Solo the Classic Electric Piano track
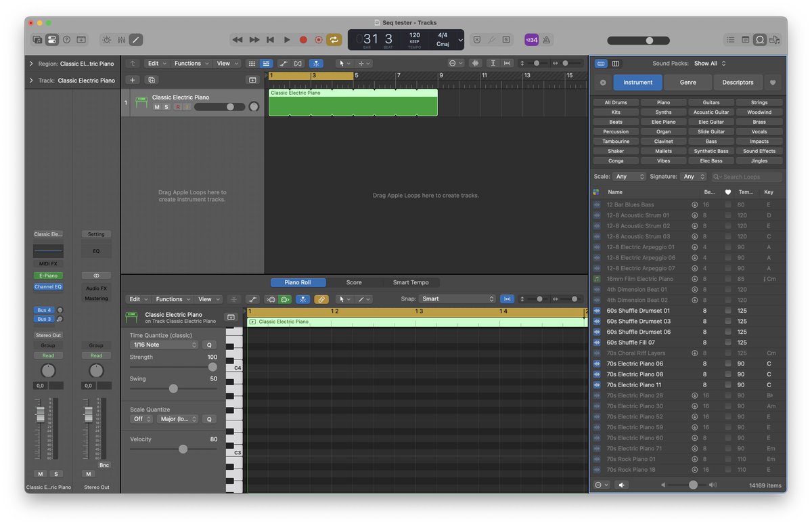This screenshot has height=526, width=812. coord(166,107)
